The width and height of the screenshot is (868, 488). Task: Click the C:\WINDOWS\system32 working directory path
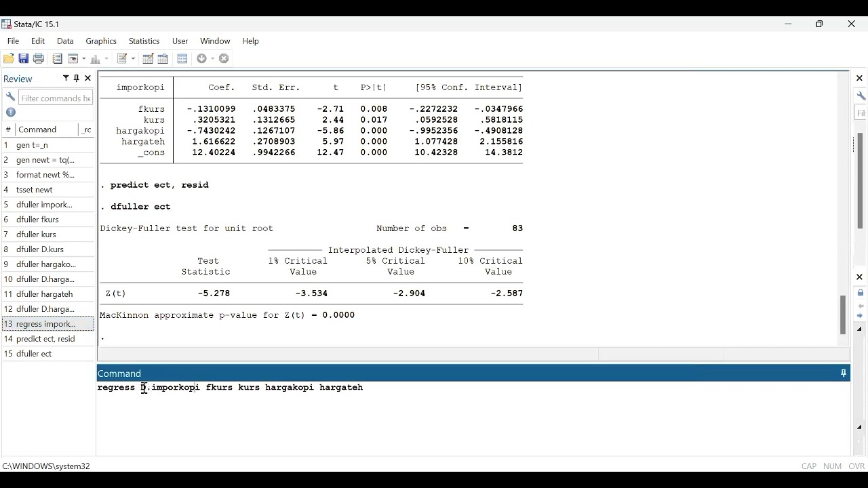[x=46, y=466]
